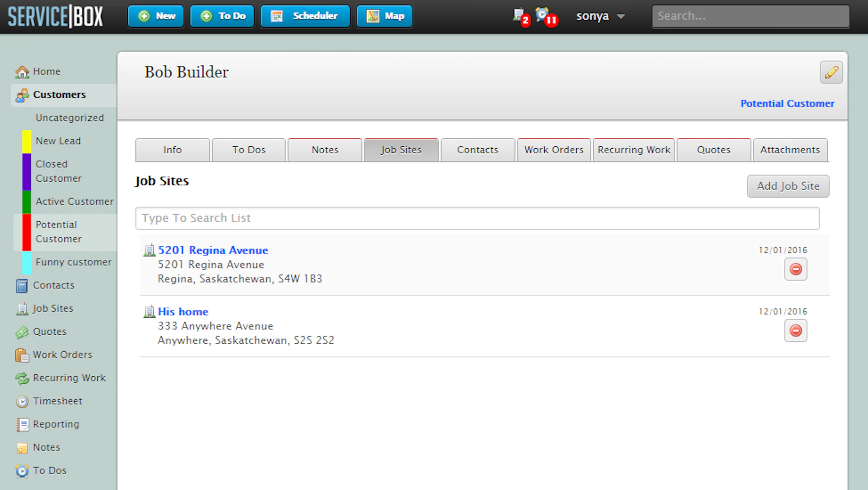Open the Scheduler from top bar
Viewport: 868px width, 490px height.
click(305, 16)
